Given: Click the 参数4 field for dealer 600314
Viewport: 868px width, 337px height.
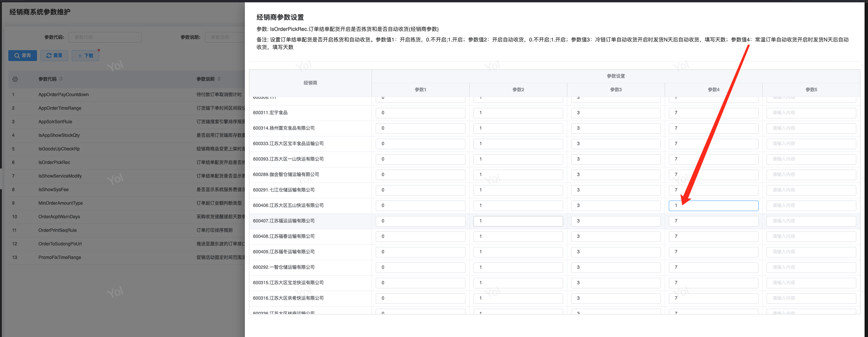Looking at the screenshot, I should pos(713,128).
